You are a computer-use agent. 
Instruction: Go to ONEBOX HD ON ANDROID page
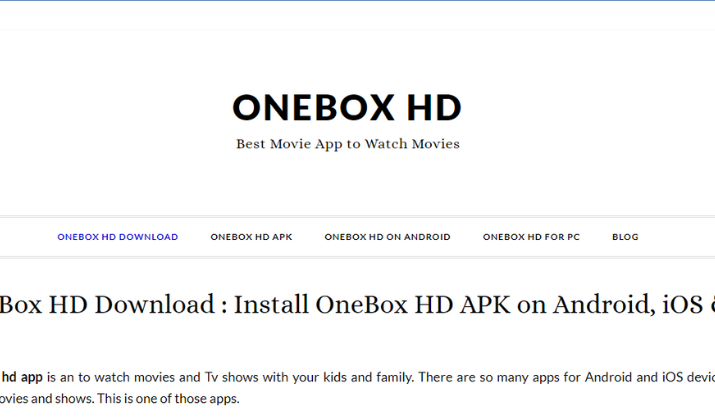tap(388, 237)
